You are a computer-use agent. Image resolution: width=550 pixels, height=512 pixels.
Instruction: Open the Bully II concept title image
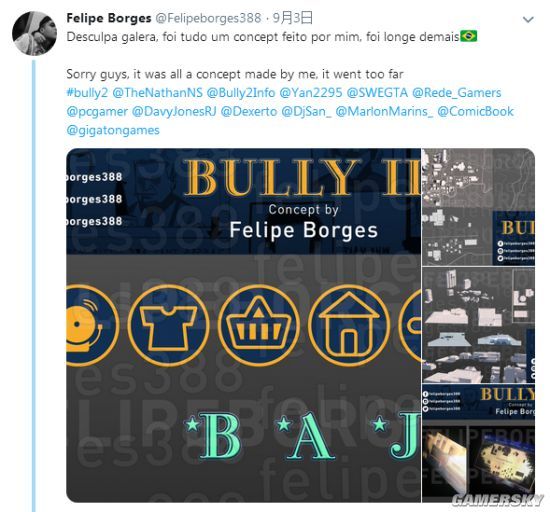tap(243, 325)
